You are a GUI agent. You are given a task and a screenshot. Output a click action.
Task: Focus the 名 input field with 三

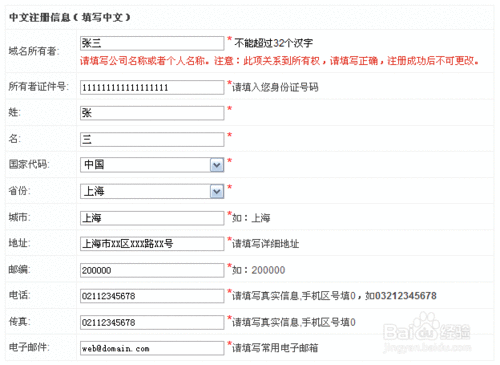(152, 139)
